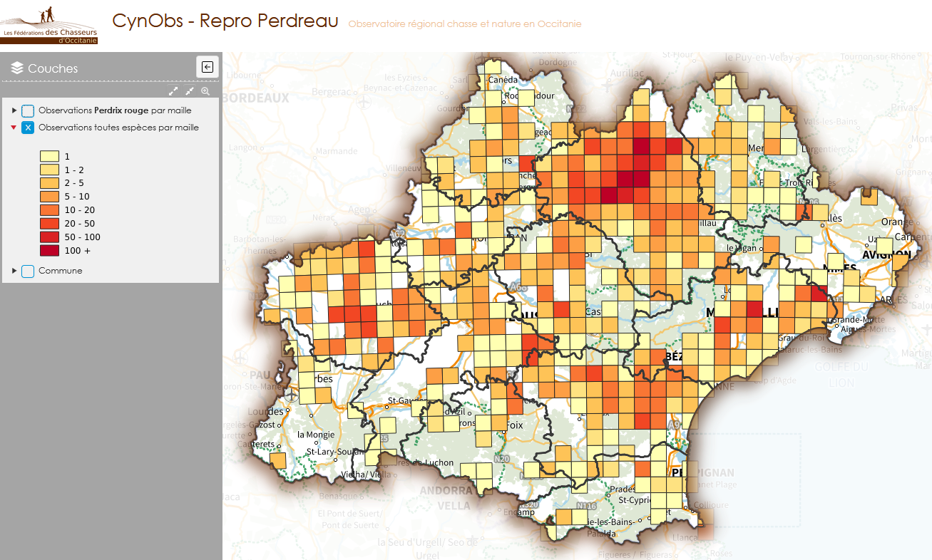This screenshot has height=560, width=932.
Task: Collapse the Couches side panel with arrow button
Action: click(208, 67)
